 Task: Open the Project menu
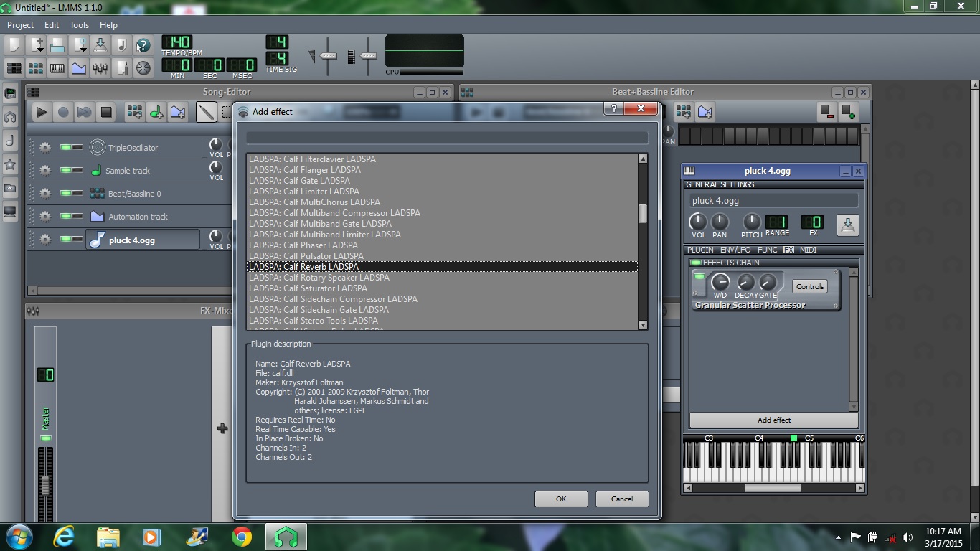pos(21,24)
